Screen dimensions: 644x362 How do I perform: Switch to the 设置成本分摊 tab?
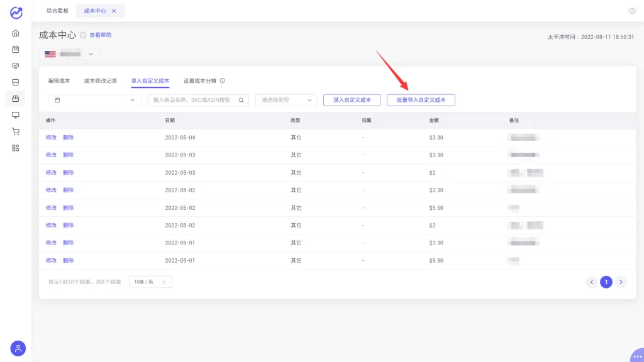[199, 80]
